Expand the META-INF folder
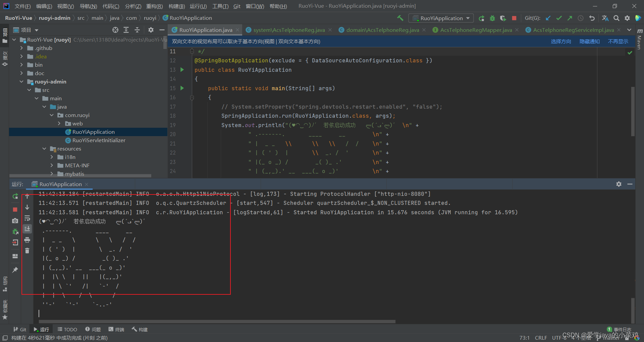The width and height of the screenshot is (644, 342). 52,165
